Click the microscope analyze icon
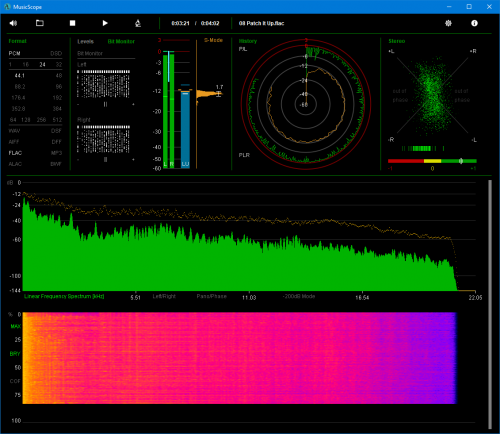500x434 pixels. click(x=138, y=23)
